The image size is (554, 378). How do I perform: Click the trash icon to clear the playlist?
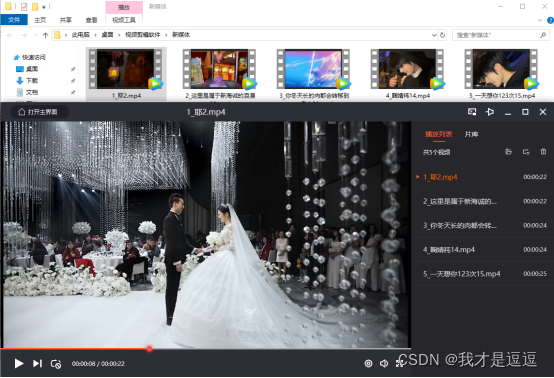pos(543,152)
